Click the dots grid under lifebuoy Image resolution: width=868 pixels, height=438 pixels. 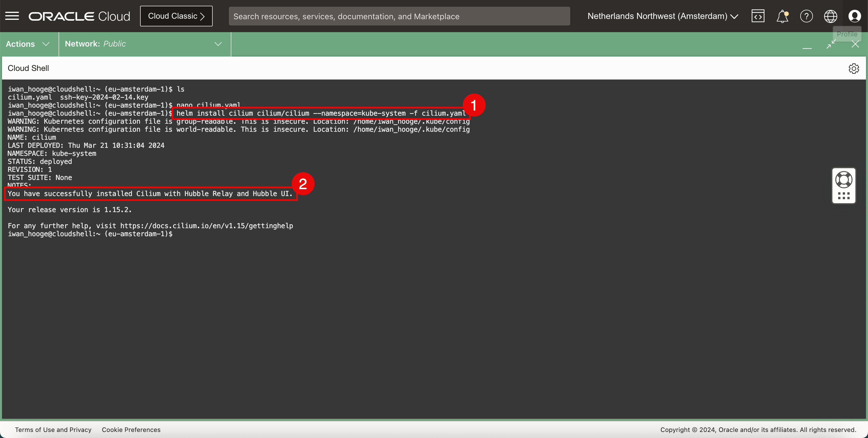click(x=844, y=196)
